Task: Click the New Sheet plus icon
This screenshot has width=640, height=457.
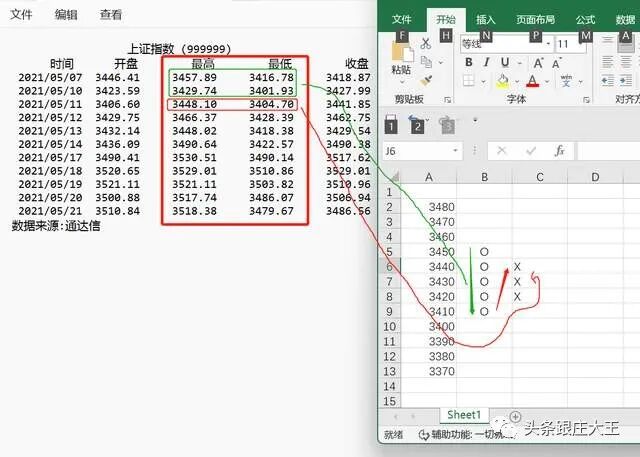Action: pyautogui.click(x=516, y=417)
